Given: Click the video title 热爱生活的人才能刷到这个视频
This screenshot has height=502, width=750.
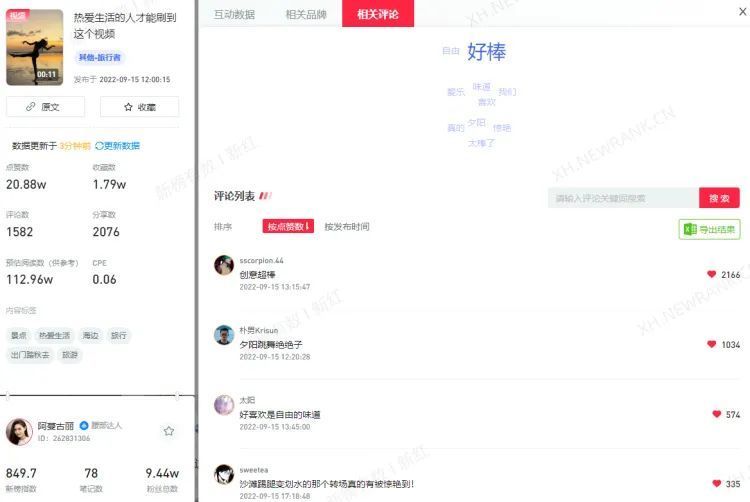Looking at the screenshot, I should point(125,26).
